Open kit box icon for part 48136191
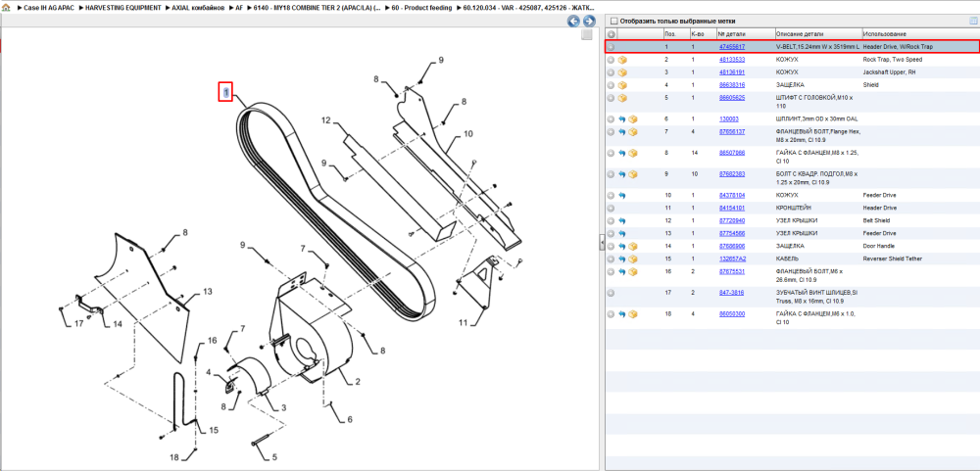Viewport: 980px width, 471px height. tap(622, 72)
